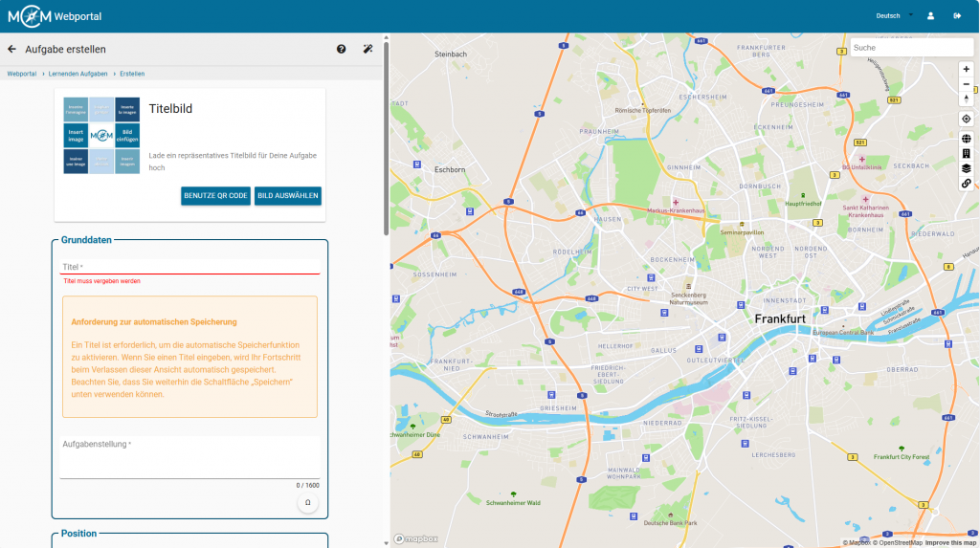Click the globe map style icon
This screenshot has width=980, height=548.
tap(966, 139)
